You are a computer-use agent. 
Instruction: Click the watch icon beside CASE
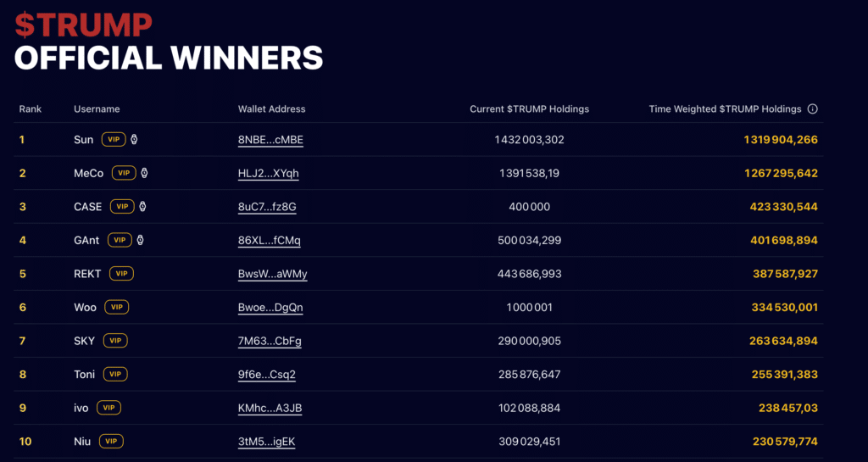142,206
